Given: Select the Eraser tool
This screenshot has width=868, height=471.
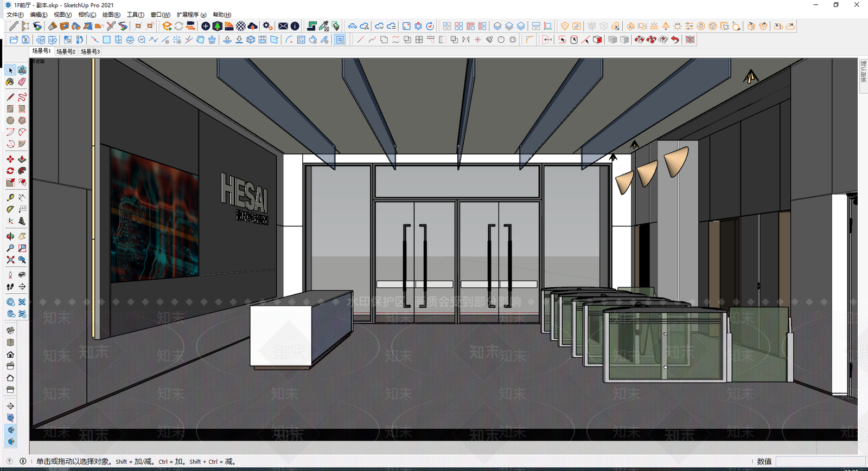Looking at the screenshot, I should point(22,82).
